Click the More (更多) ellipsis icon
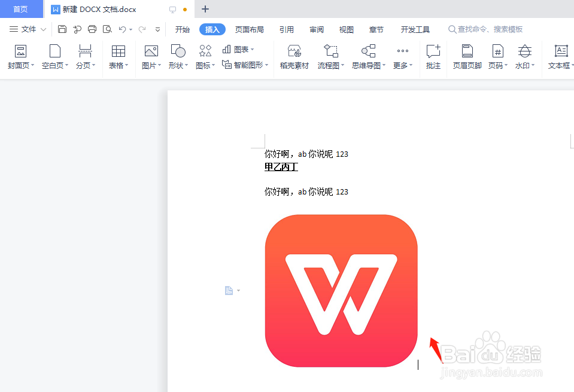The image size is (574, 392). pyautogui.click(x=403, y=51)
